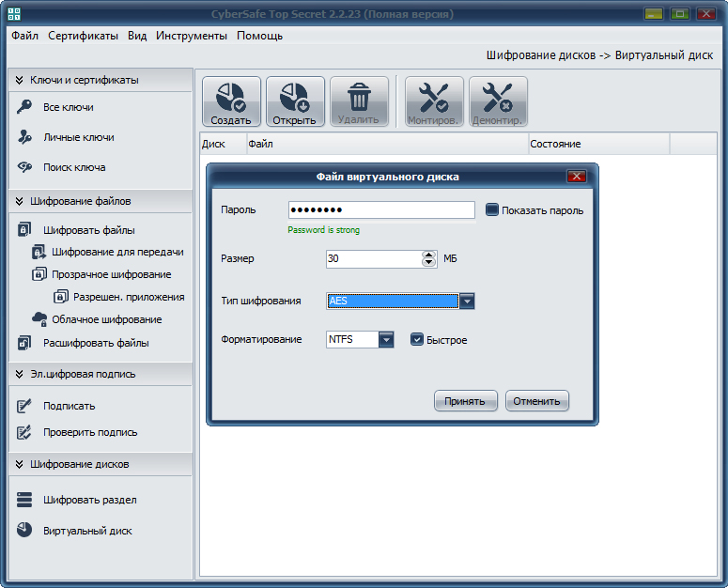This screenshot has height=588, width=728.
Task: Click Расшифровать файлы icon
Action: coord(24,343)
